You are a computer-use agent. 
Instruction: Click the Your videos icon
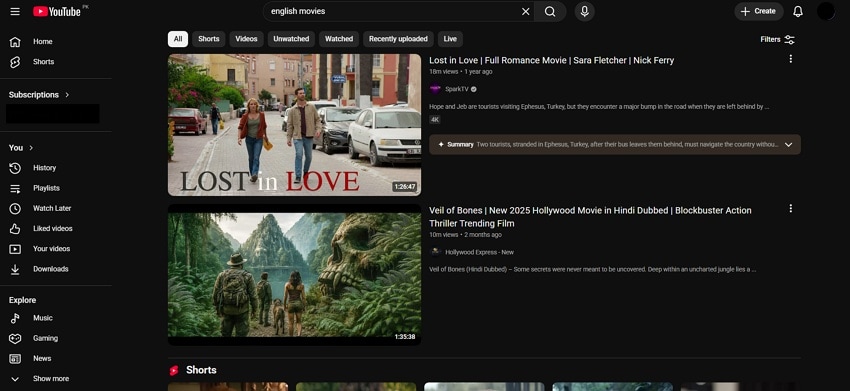pos(15,249)
